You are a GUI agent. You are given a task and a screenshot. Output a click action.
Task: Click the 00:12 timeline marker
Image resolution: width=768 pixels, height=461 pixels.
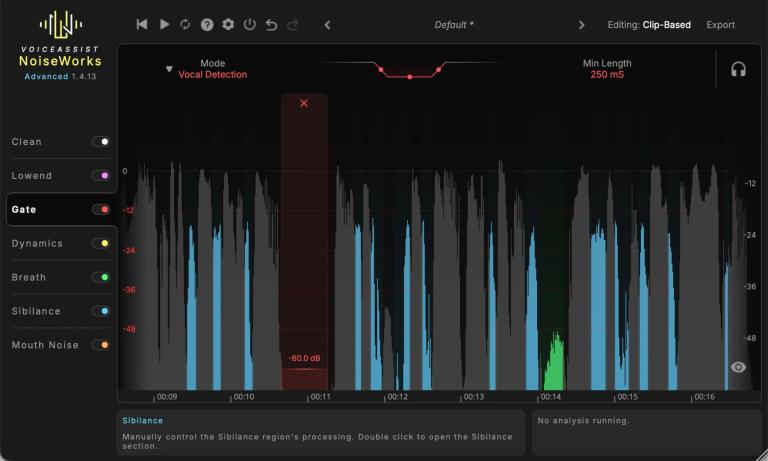[397, 397]
